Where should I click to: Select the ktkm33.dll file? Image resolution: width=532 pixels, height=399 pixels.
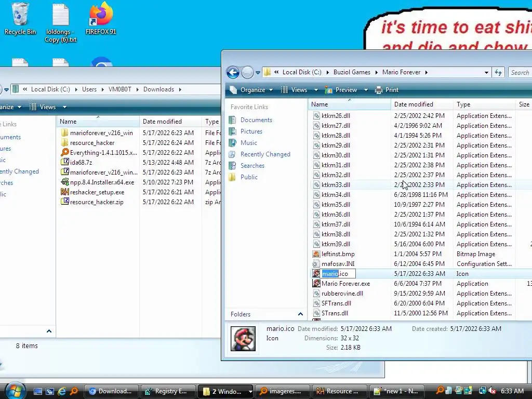coord(336,185)
